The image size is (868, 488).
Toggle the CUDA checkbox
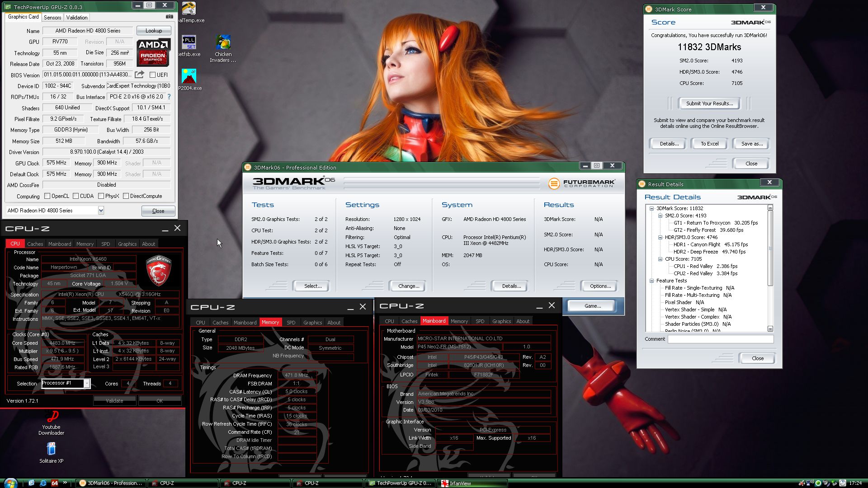[75, 196]
